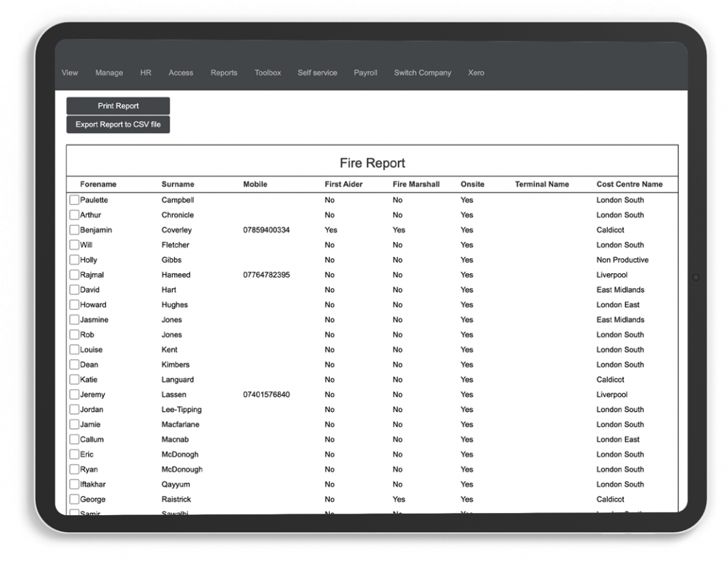
Task: Check the box for Iftakhar Qayyum
Action: point(74,484)
